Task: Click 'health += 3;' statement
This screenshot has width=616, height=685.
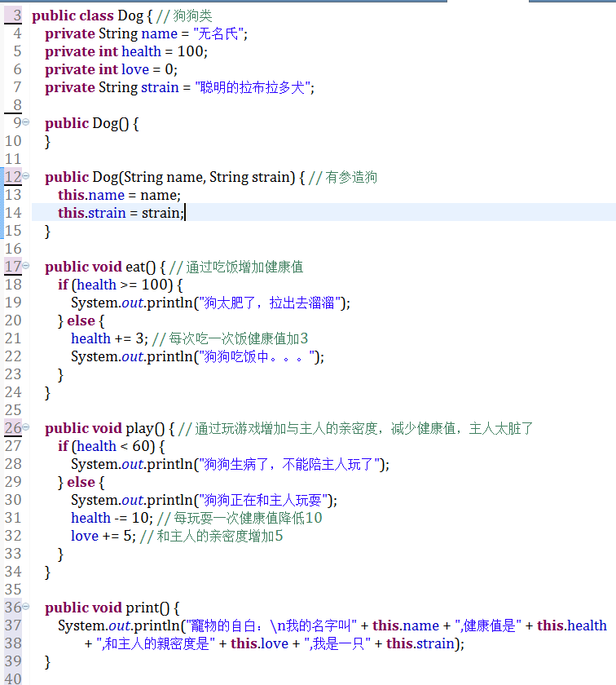Action: pyautogui.click(x=109, y=338)
